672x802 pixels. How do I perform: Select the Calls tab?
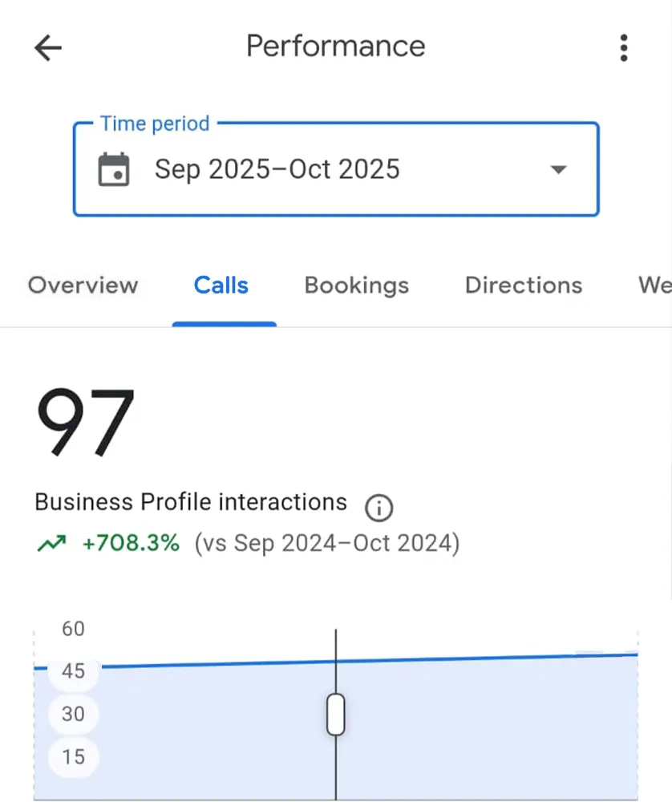point(221,286)
